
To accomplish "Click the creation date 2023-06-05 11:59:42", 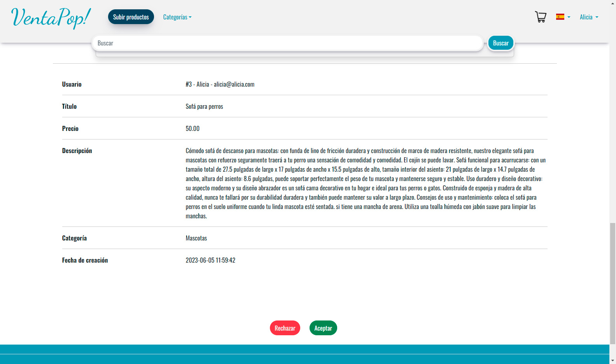I will click(210, 260).
